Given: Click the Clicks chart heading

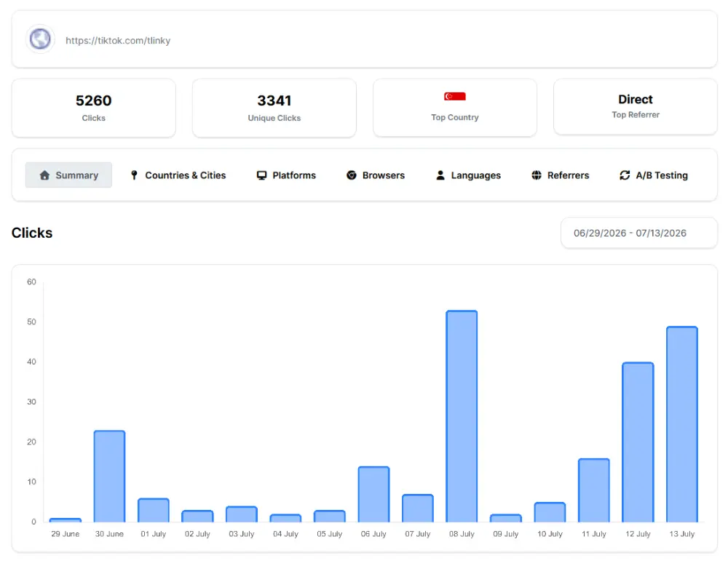Looking at the screenshot, I should [x=32, y=233].
